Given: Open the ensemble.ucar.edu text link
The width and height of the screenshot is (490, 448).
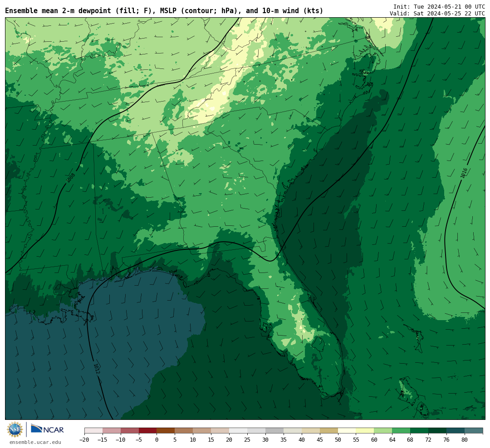Looking at the screenshot, I should (x=35, y=442).
